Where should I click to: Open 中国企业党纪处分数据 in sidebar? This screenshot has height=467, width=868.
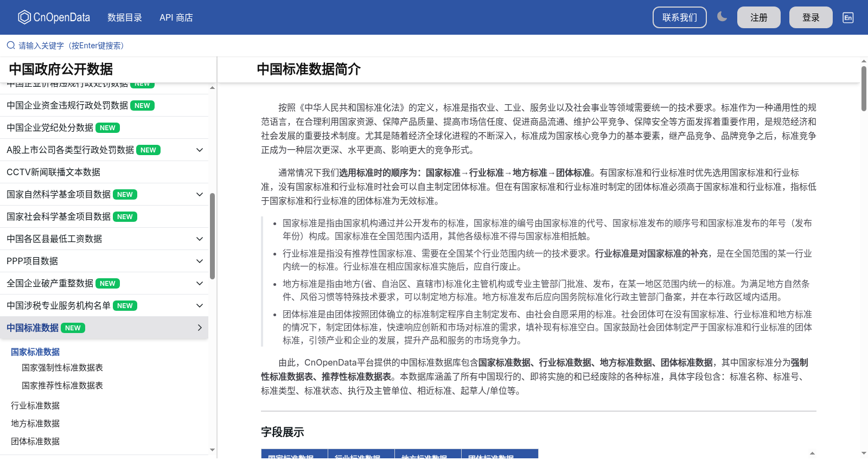[x=104, y=127]
